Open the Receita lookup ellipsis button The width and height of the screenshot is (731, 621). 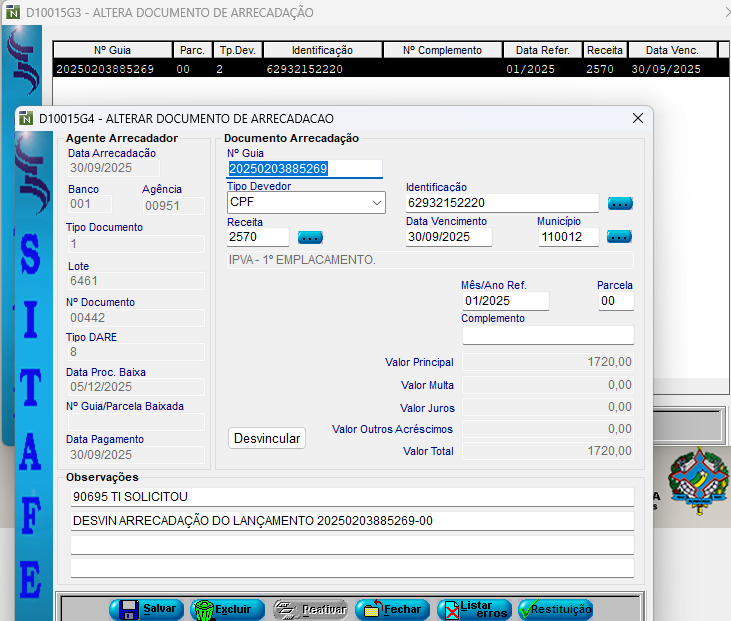point(310,237)
